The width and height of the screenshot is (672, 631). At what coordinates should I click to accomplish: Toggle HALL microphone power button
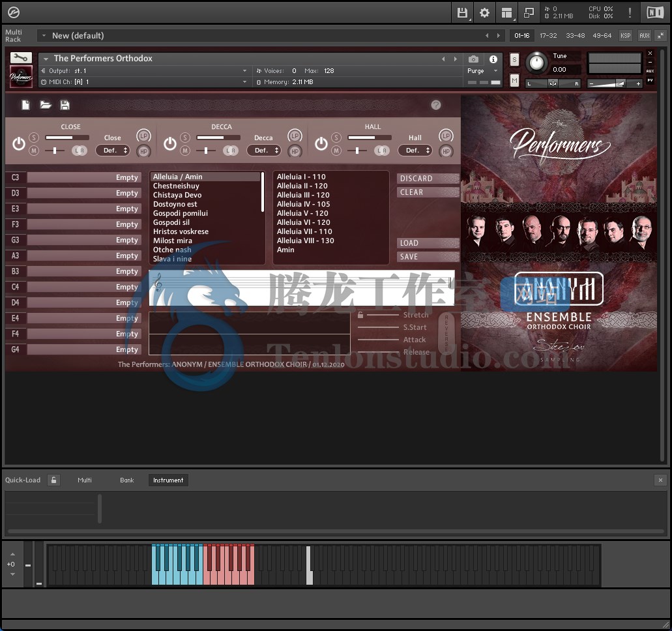pos(321,143)
